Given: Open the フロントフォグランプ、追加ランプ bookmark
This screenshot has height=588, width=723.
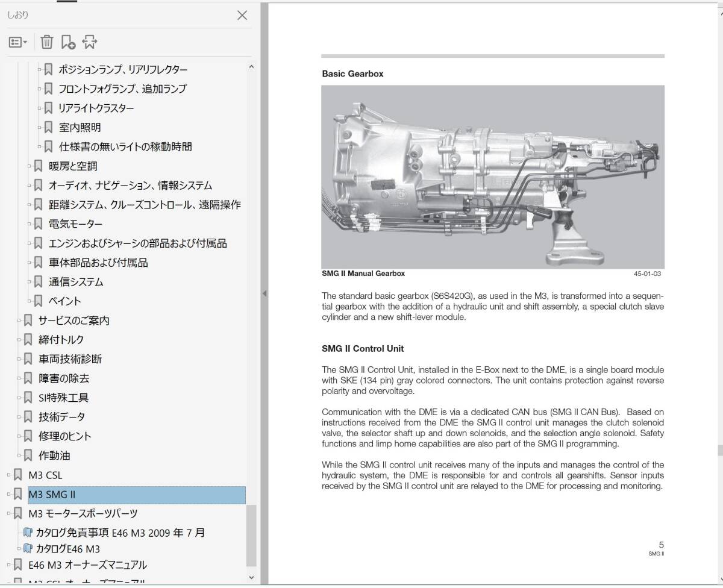Looking at the screenshot, I should tap(122, 89).
